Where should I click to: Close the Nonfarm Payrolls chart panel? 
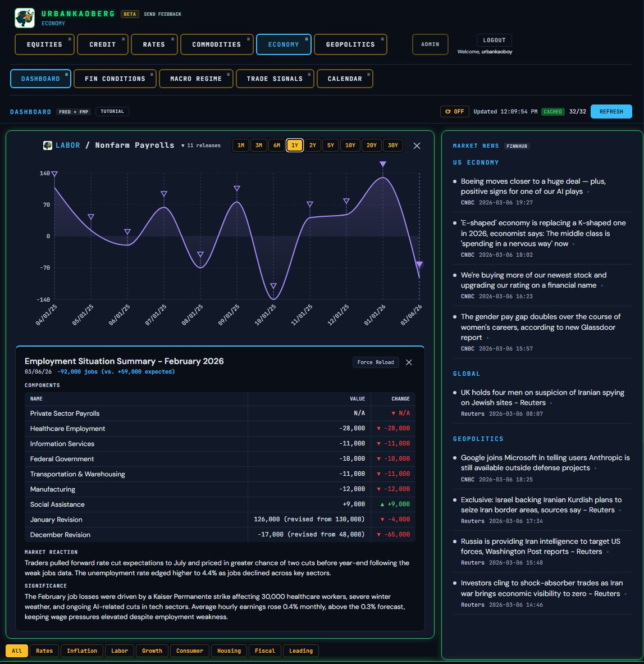click(x=417, y=145)
